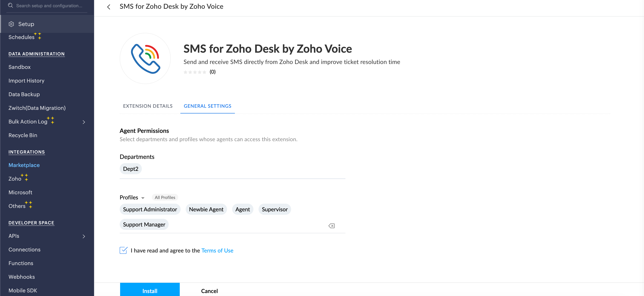Click the Setup gear icon
Image resolution: width=644 pixels, height=296 pixels.
(11, 24)
